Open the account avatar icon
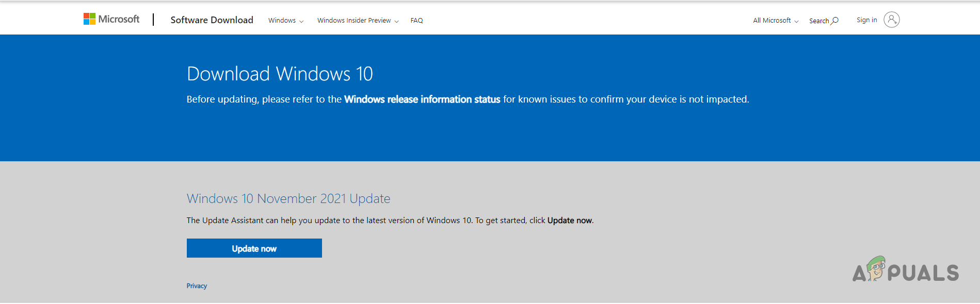The width and height of the screenshot is (980, 304). click(x=891, y=20)
